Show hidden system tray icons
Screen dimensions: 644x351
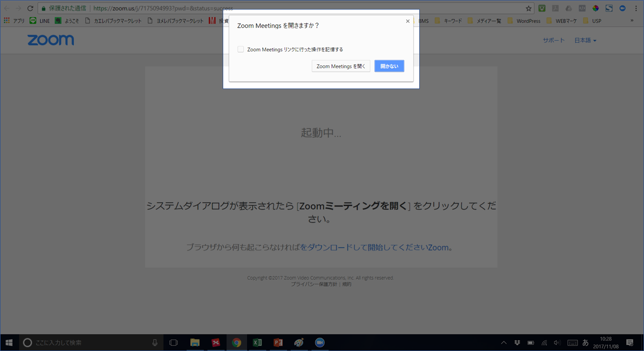pyautogui.click(x=504, y=342)
